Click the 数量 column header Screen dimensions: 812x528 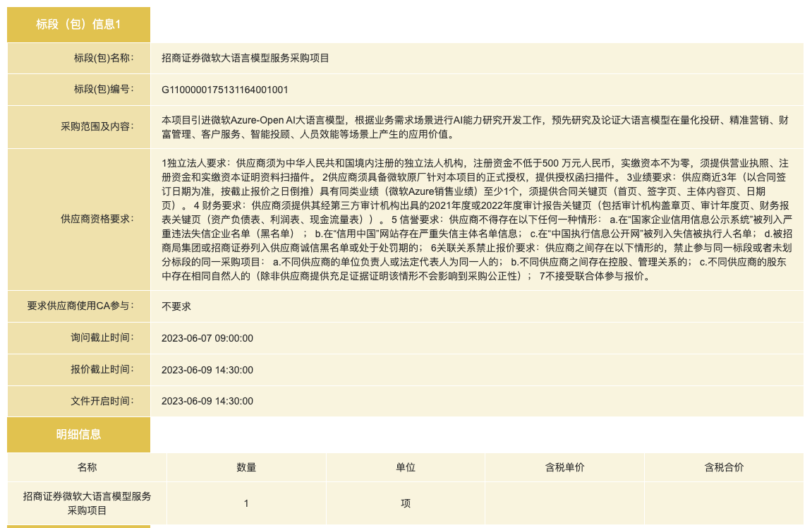click(246, 467)
